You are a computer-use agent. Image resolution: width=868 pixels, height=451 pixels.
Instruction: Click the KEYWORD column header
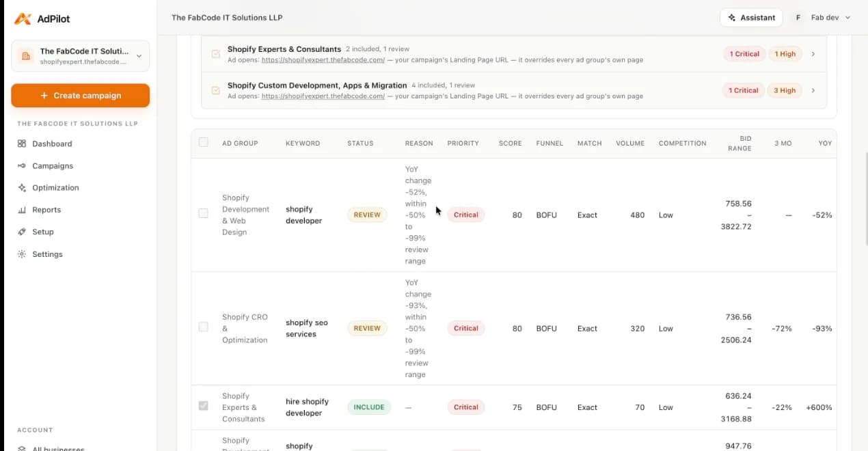(x=303, y=143)
